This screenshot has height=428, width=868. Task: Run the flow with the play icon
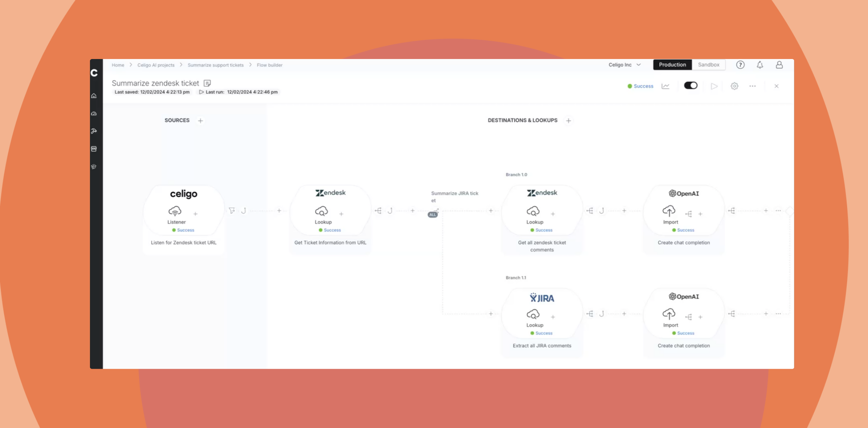coord(714,86)
